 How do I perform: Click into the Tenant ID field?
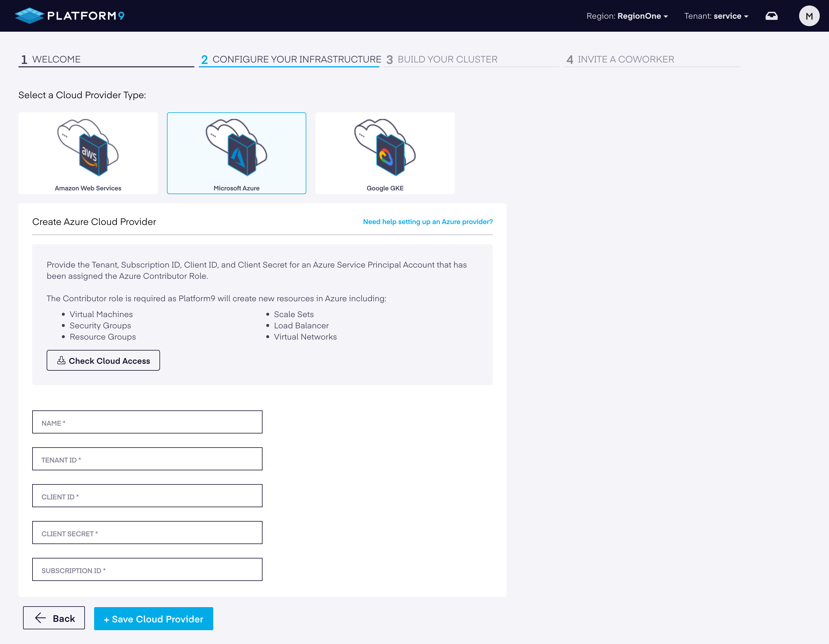147,459
